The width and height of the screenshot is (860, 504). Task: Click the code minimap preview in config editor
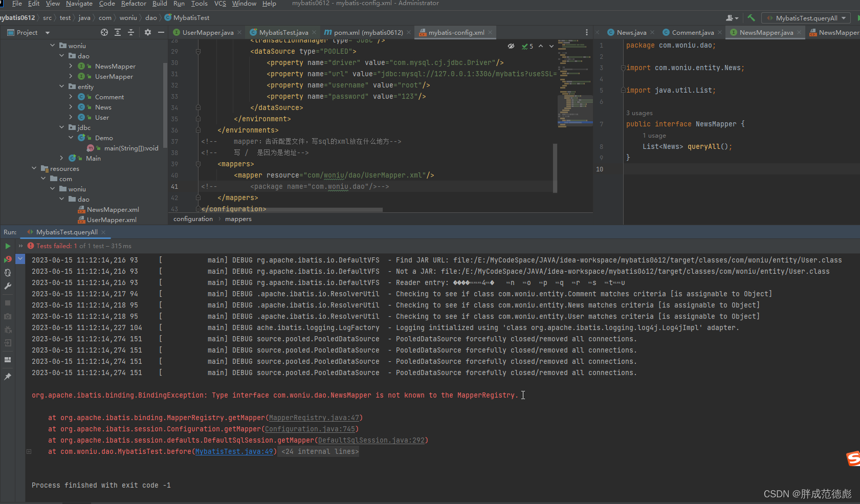[575, 83]
